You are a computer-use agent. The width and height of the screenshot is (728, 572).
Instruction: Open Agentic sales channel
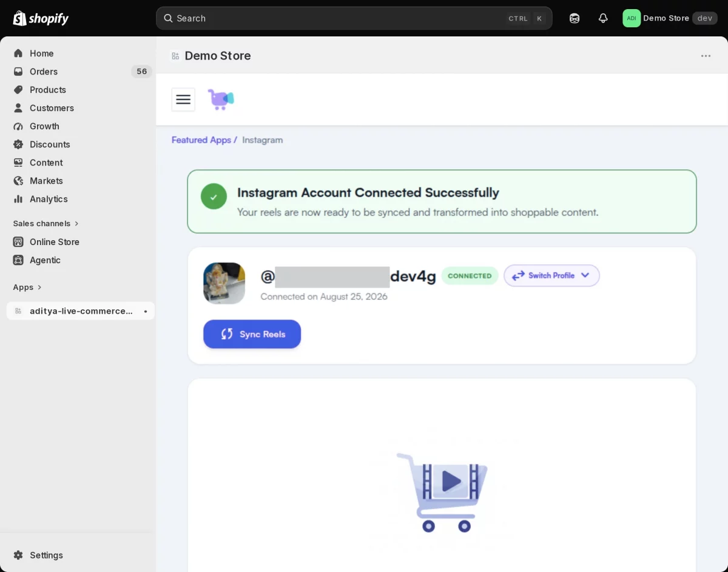coord(80,260)
